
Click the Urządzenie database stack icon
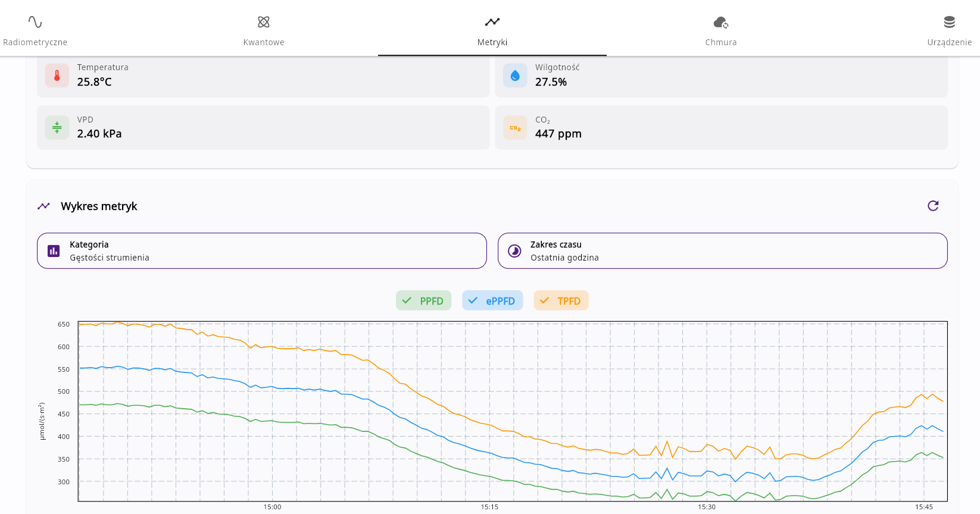coord(949,22)
